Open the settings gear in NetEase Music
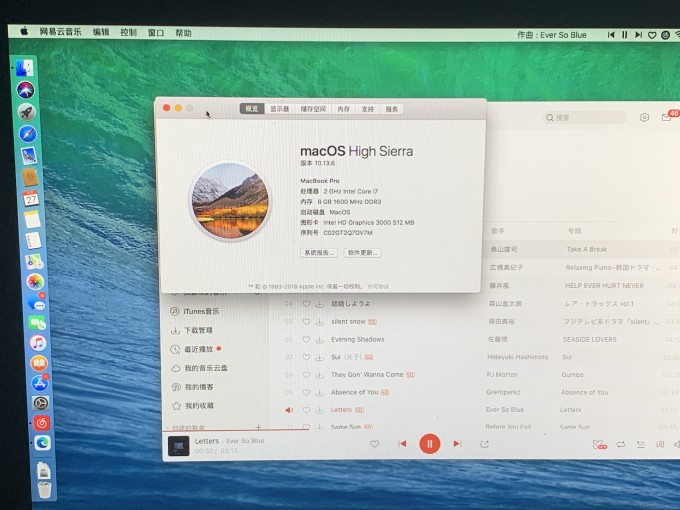Image resolution: width=680 pixels, height=510 pixels. click(x=644, y=118)
